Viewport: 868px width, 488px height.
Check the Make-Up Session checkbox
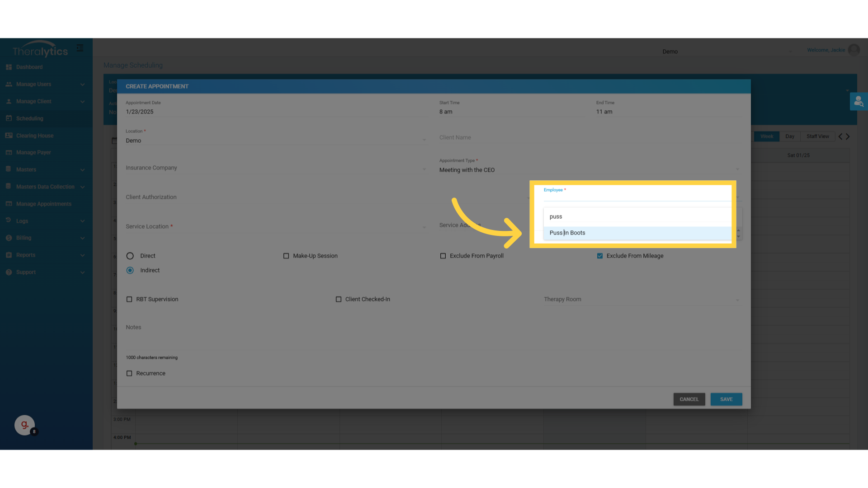(286, 256)
